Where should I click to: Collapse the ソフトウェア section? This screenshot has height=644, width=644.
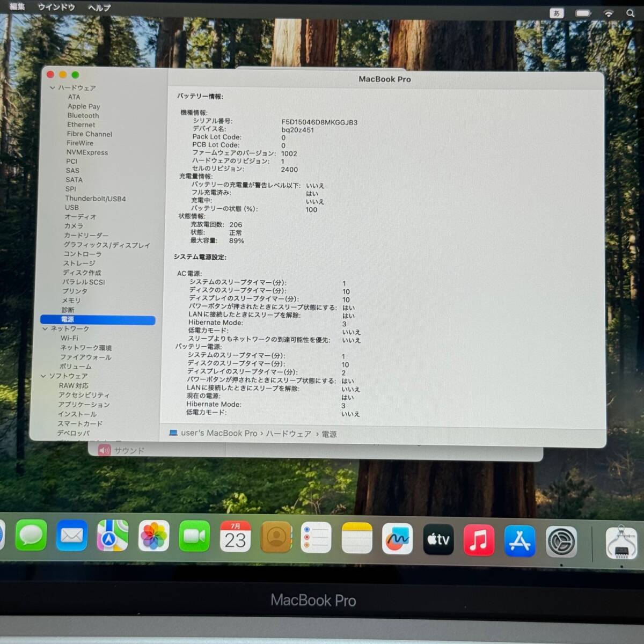click(x=43, y=376)
